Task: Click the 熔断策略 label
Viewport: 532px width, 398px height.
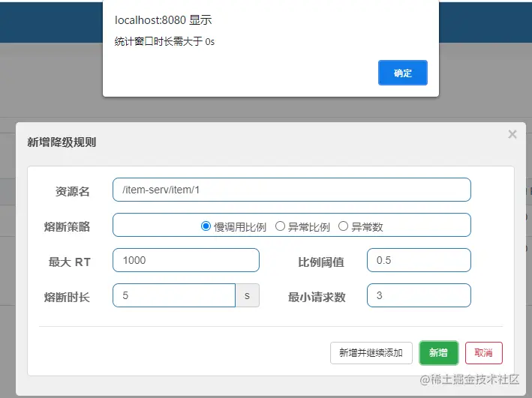Action: 68,226
